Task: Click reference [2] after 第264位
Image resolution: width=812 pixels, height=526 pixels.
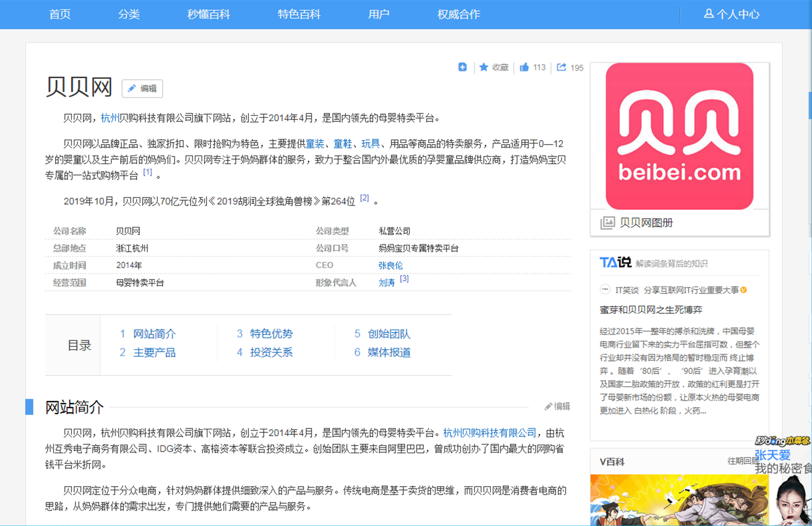Action: click(364, 198)
